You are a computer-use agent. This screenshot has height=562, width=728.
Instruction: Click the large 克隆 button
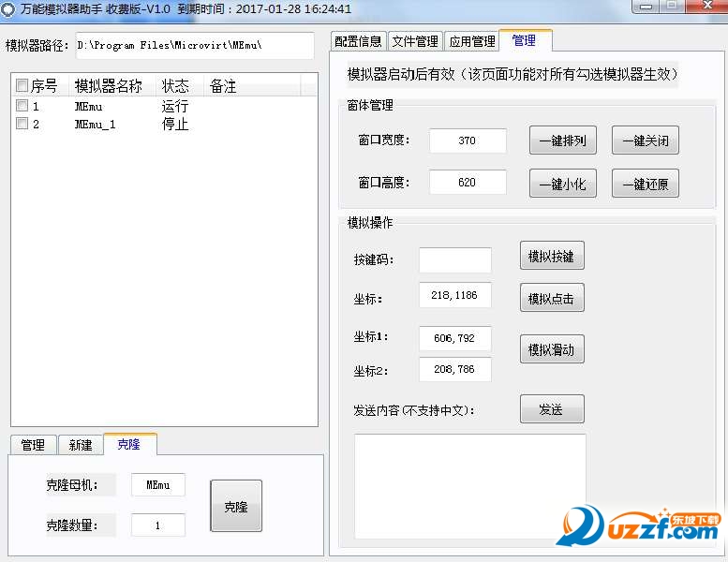pyautogui.click(x=236, y=506)
